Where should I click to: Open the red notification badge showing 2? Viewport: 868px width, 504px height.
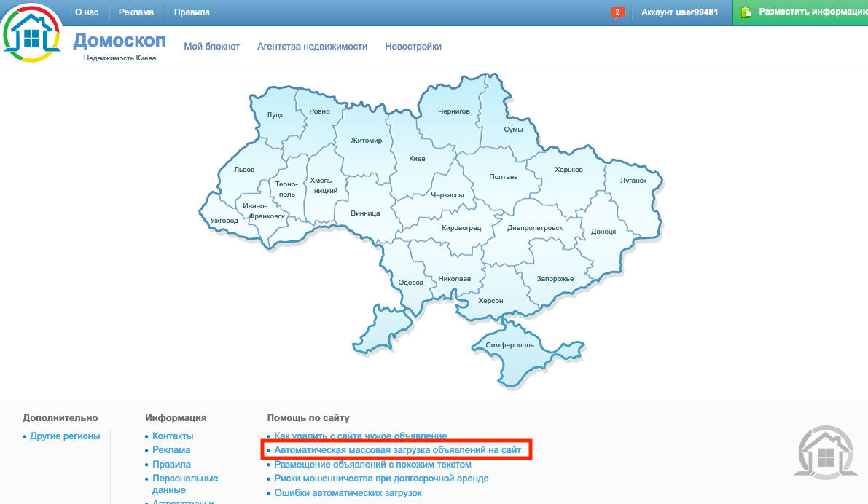pyautogui.click(x=617, y=12)
